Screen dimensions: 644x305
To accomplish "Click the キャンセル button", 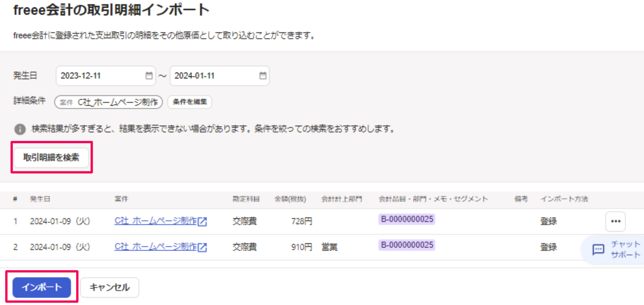I will pyautogui.click(x=110, y=287).
